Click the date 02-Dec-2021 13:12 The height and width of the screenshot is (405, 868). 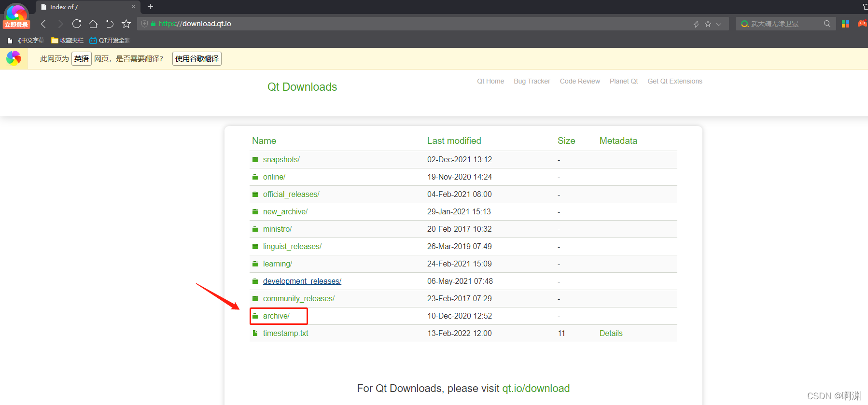460,160
